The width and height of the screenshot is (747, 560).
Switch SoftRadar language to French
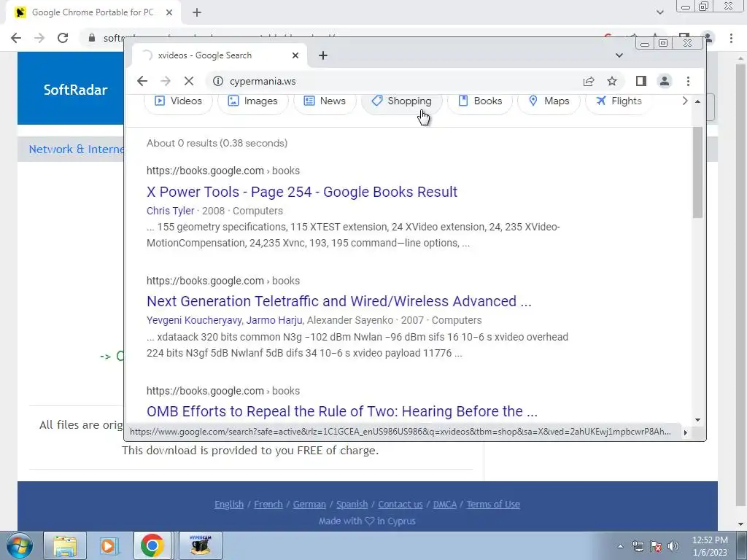point(268,505)
